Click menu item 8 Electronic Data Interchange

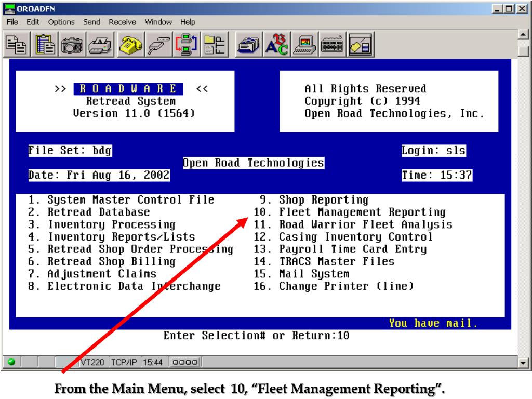pos(124,286)
